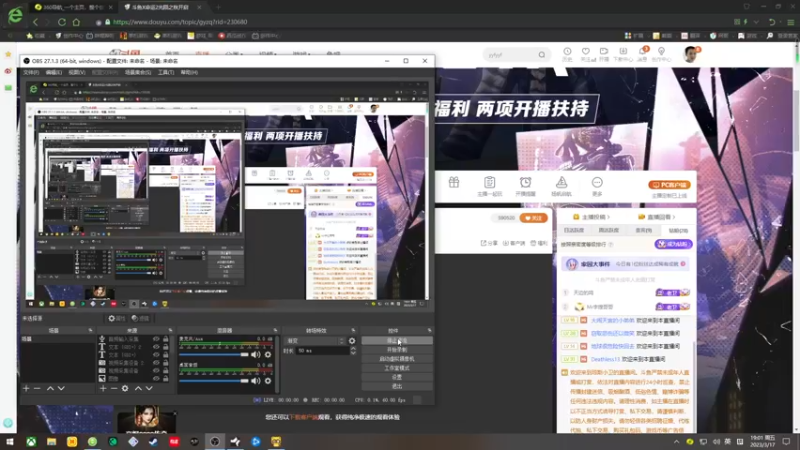Toggle lock on 音频输入采集 source
This screenshot has width=800, height=450.
[x=165, y=339]
